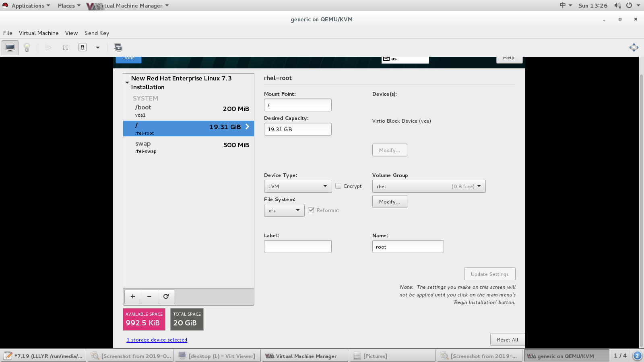Click the Name field containing root
This screenshot has height=362, width=644.
408,247
